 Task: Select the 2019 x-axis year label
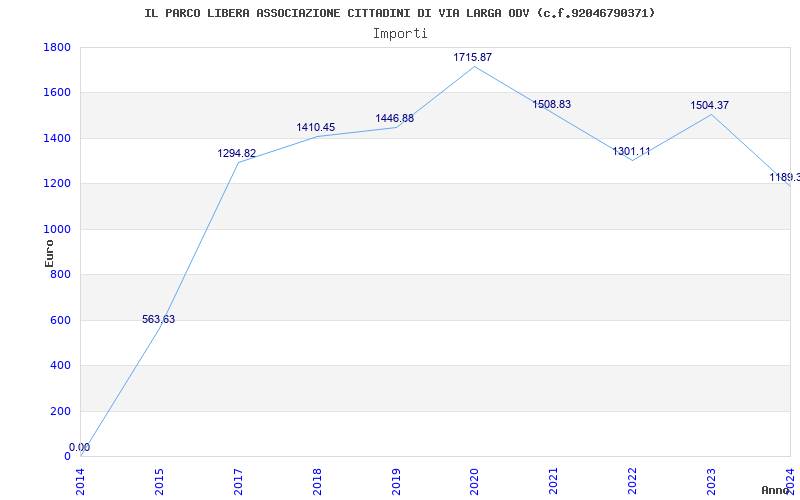pyautogui.click(x=395, y=480)
